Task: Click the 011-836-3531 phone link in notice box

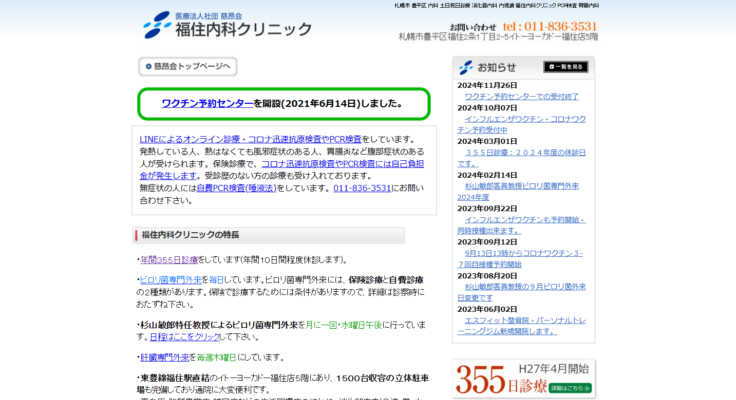Action: (x=362, y=188)
